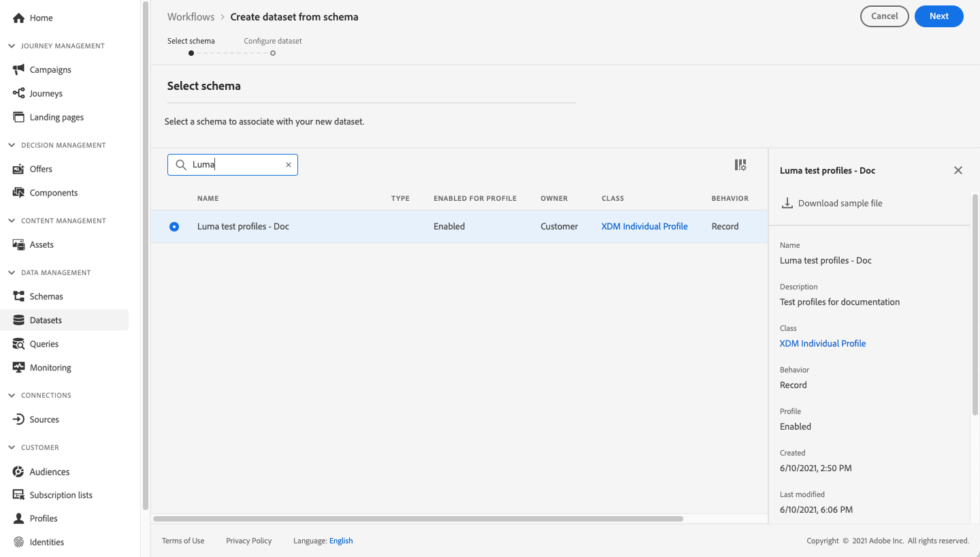The height and width of the screenshot is (557, 980).
Task: Collapse the Journey Management section
Action: coord(12,46)
